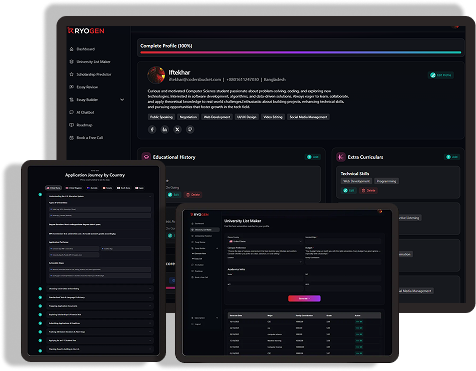Click Book a Free Call in the sidebar
Screen dimensions: 476x371
coord(90,138)
